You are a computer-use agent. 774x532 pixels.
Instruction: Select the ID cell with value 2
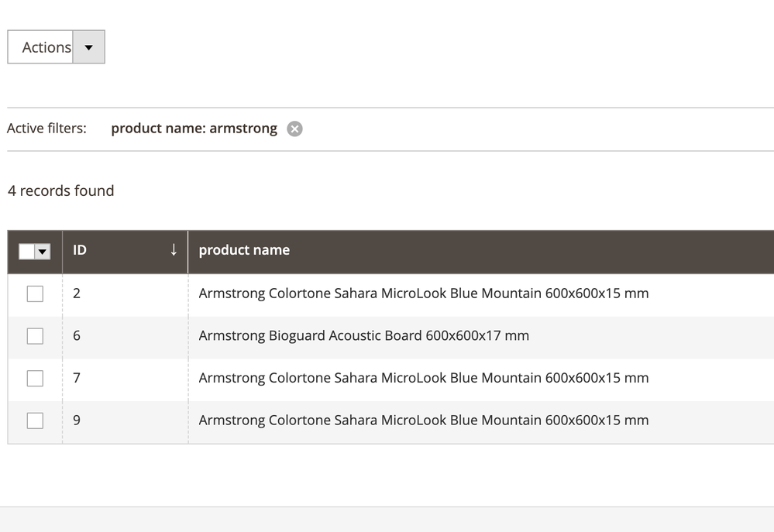[125, 293]
